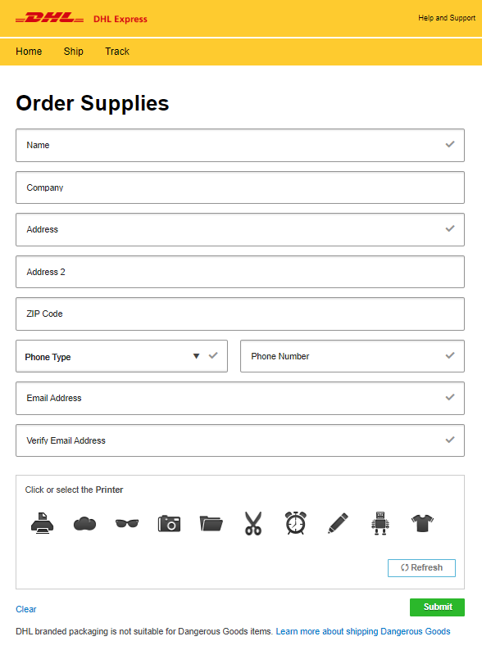Pick the scissors icon

click(253, 523)
